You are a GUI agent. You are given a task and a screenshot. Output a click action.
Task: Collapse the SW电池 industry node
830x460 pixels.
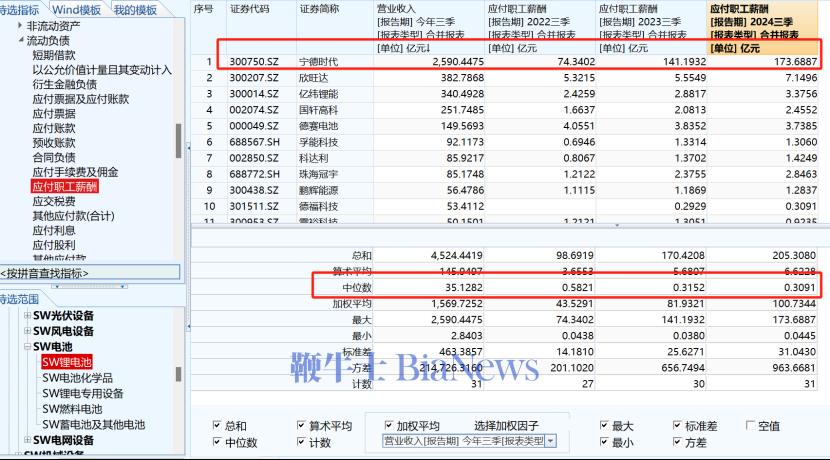click(27, 347)
